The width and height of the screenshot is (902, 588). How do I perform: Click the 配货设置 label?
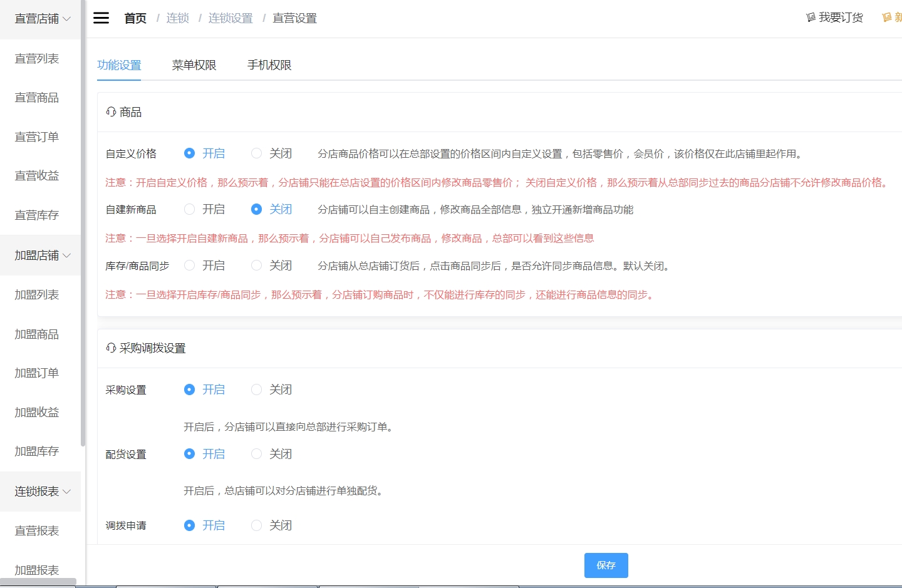coord(126,455)
